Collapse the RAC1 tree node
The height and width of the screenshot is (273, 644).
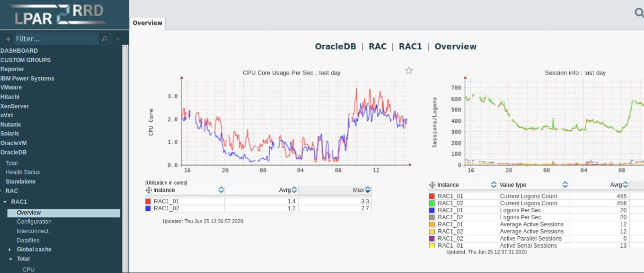5,202
